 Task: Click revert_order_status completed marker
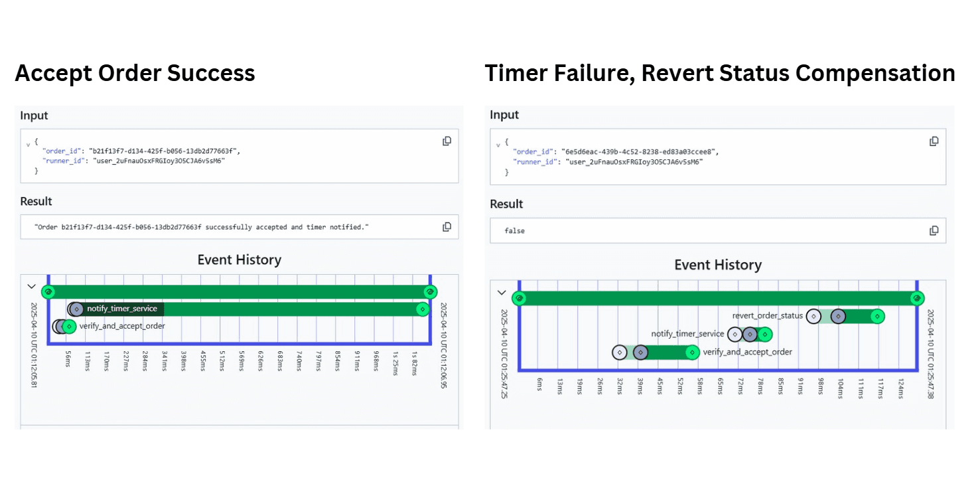coord(878,316)
